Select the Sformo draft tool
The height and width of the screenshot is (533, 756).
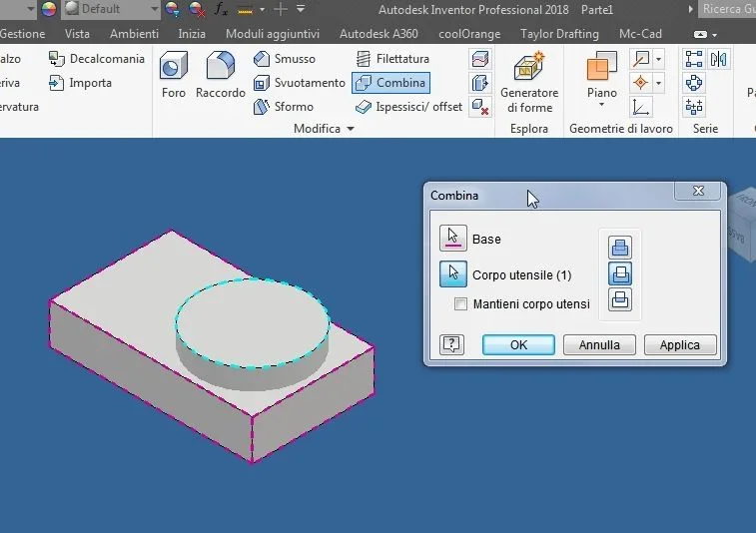(x=284, y=107)
